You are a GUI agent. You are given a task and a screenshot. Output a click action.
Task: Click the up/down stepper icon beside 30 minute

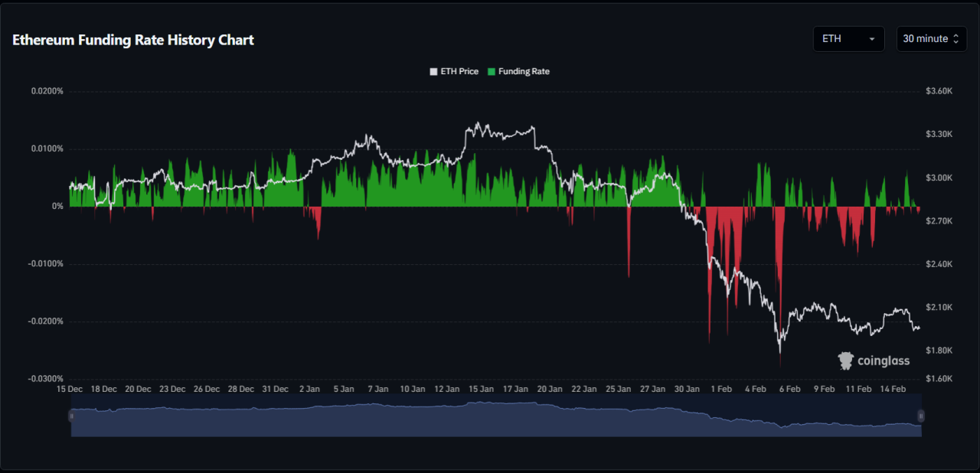pyautogui.click(x=957, y=38)
